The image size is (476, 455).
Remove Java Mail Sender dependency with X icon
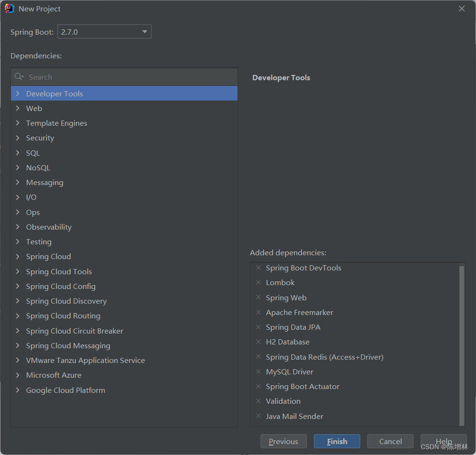258,416
